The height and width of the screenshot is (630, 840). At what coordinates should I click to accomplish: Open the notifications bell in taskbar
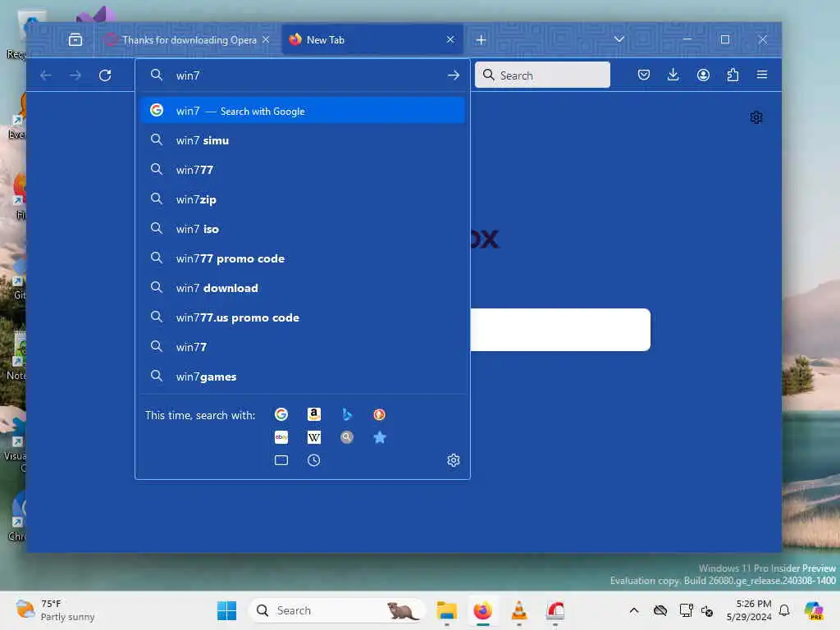click(784, 610)
